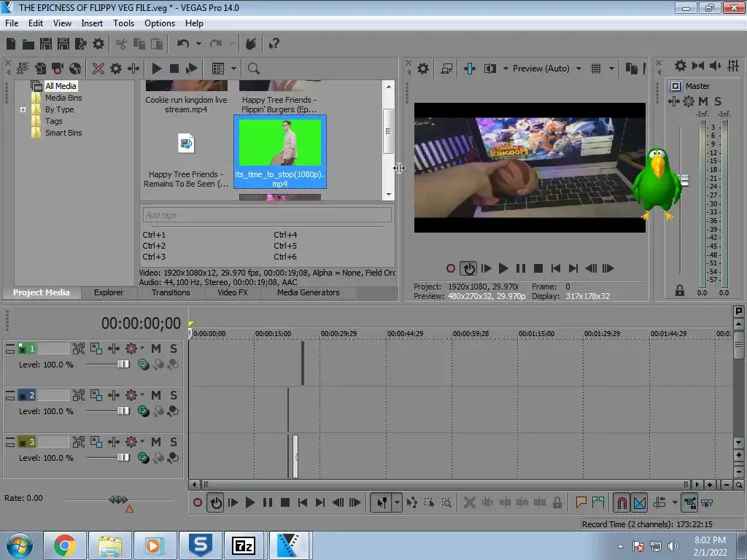
Task: Click the Master volume fader handle
Action: click(684, 180)
